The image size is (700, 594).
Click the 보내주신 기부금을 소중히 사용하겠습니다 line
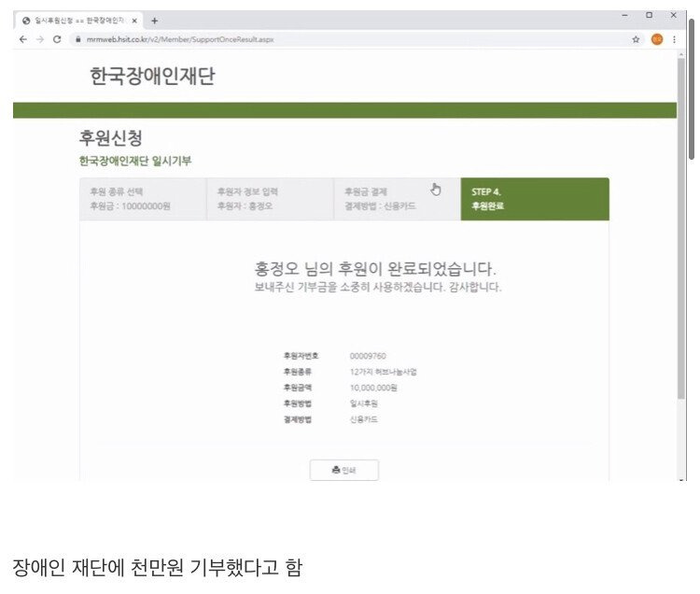(378, 287)
